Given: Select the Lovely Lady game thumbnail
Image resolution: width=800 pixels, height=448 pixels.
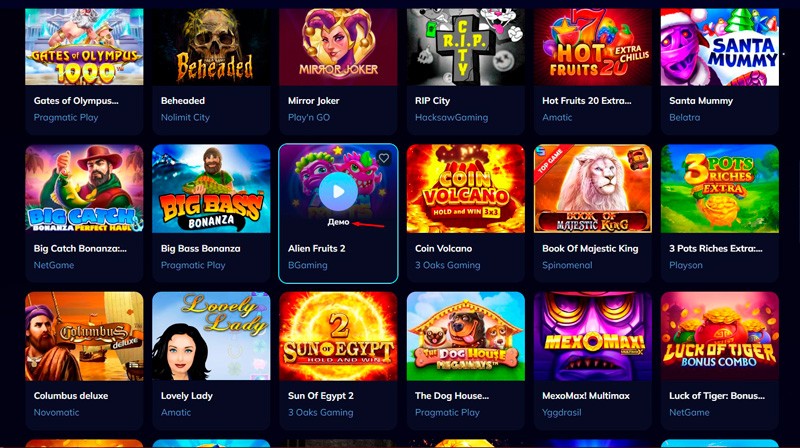Looking at the screenshot, I should (211, 336).
